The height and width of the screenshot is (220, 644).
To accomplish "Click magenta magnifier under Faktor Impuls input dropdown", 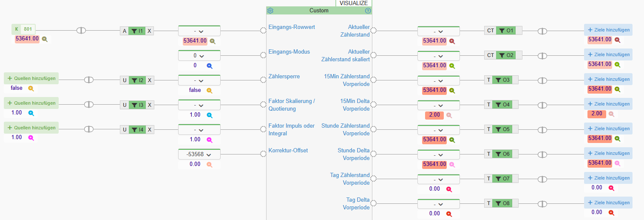I will coord(209,140).
